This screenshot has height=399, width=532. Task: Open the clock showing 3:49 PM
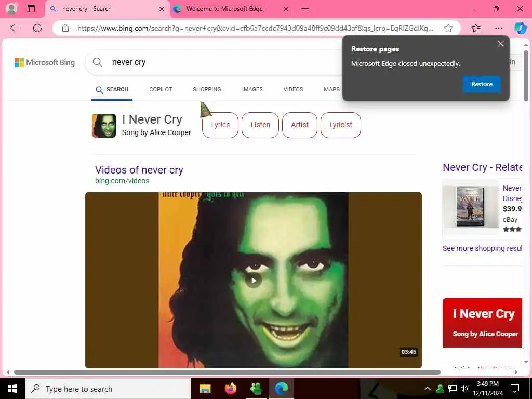click(x=487, y=389)
